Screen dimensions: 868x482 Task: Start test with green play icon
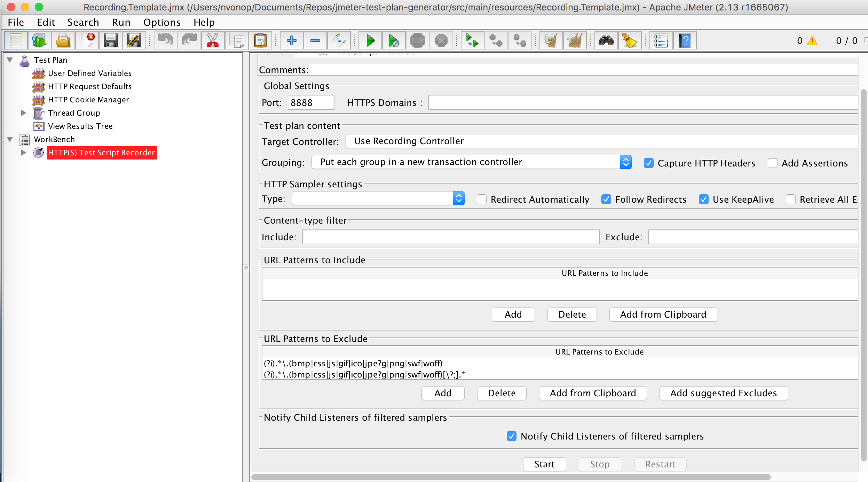click(x=370, y=41)
